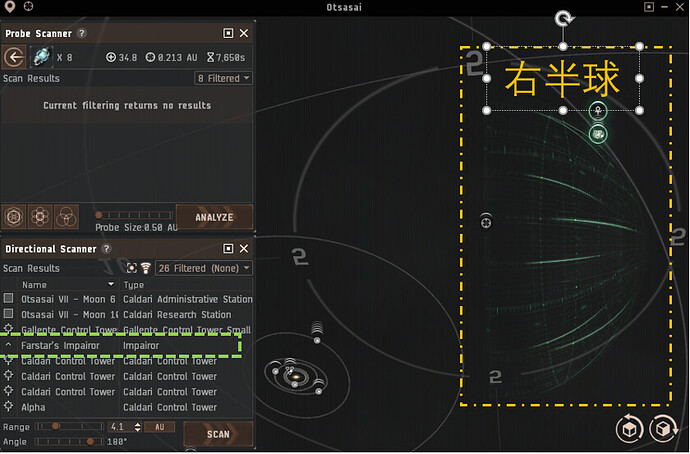The image size is (690, 454).
Task: Select the Gallente Control Tower Small entry
Action: point(187,330)
